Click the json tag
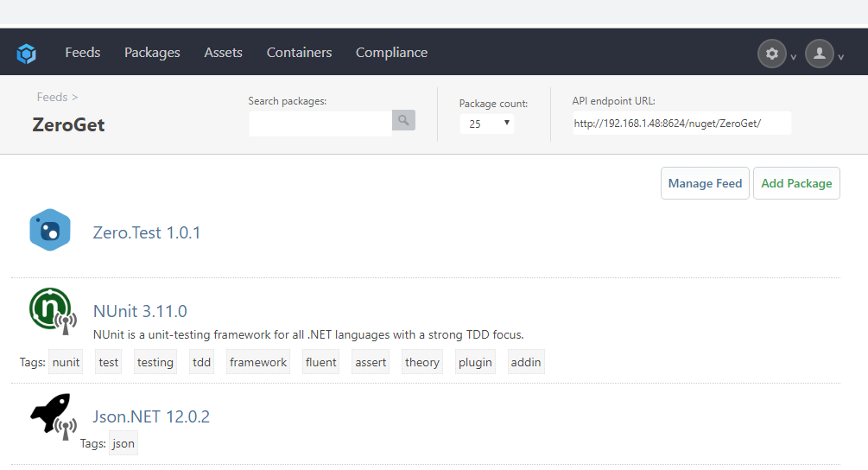The width and height of the screenshot is (868, 470). click(123, 443)
